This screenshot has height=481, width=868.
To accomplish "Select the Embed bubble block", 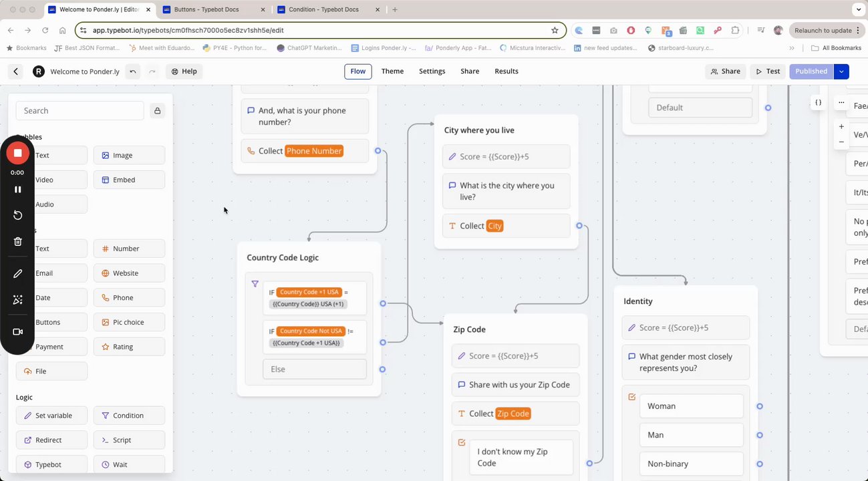I will pyautogui.click(x=129, y=180).
